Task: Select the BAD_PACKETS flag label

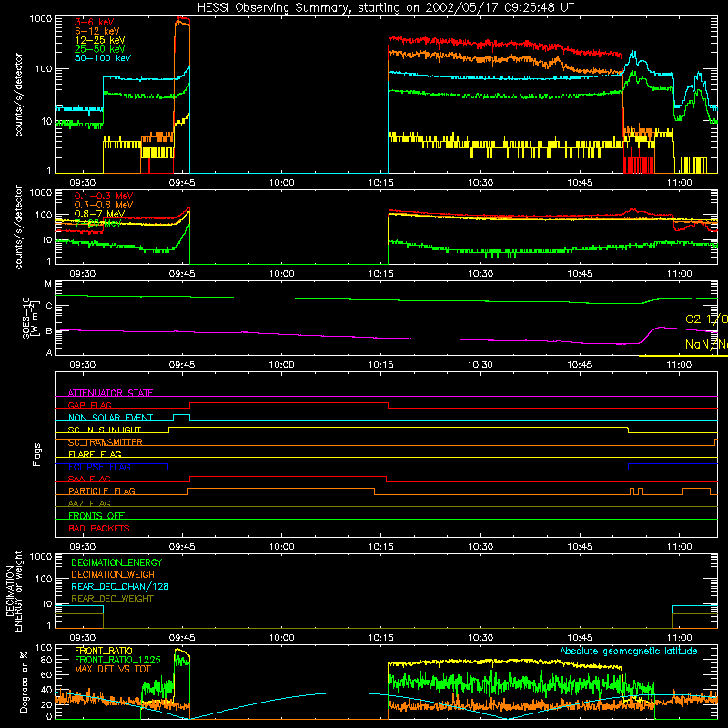Action: (99, 528)
